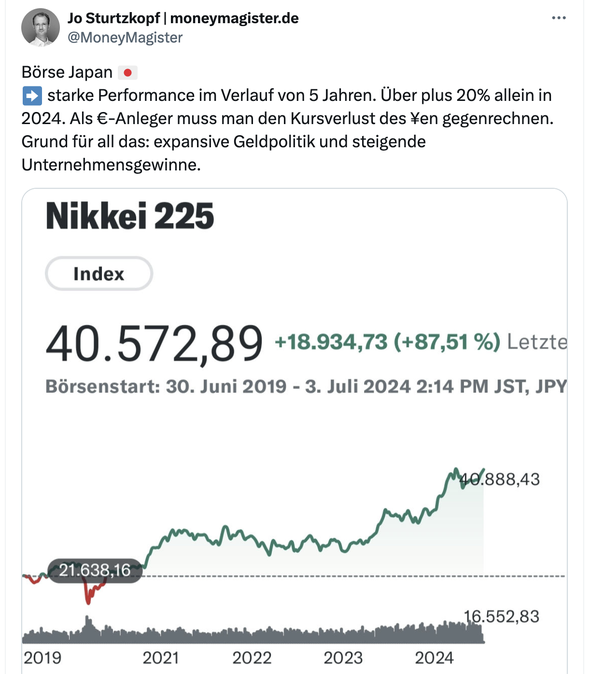Select the 2023 axis year label
The height and width of the screenshot is (674, 590).
pyautogui.click(x=343, y=658)
